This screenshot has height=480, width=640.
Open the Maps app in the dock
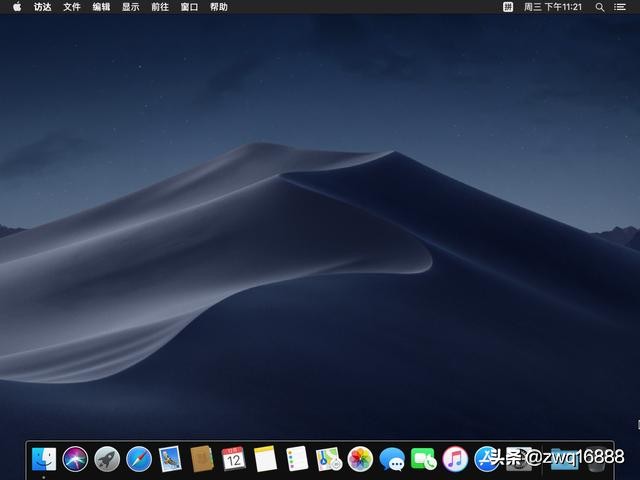point(328,459)
